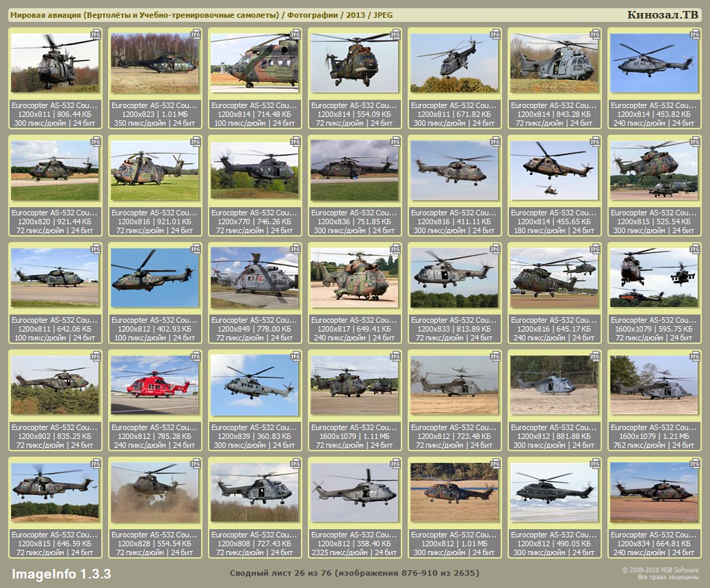Click the JPG badge on the red helicopter thumbnail
Image resolution: width=710 pixels, height=588 pixels.
point(196,356)
